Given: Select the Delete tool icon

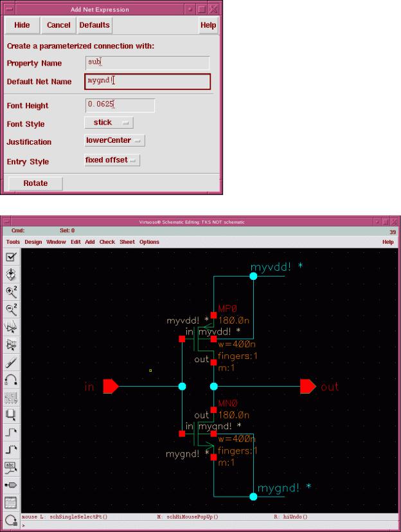Looking at the screenshot, I should click(11, 363).
